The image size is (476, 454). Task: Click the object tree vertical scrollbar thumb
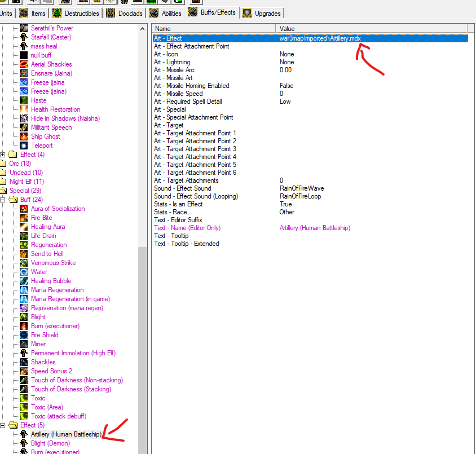click(x=142, y=351)
